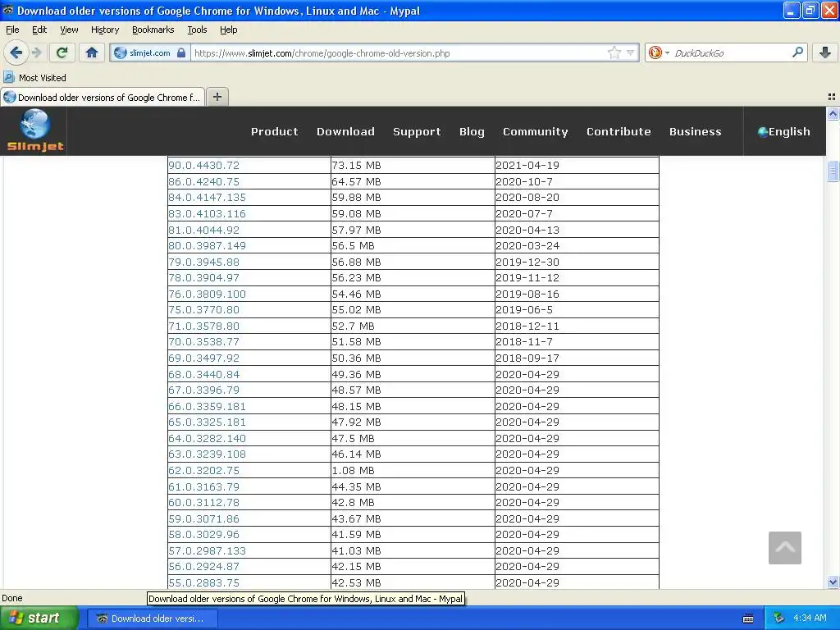
Task: Open the Bookmarks menu
Action: 153,30
